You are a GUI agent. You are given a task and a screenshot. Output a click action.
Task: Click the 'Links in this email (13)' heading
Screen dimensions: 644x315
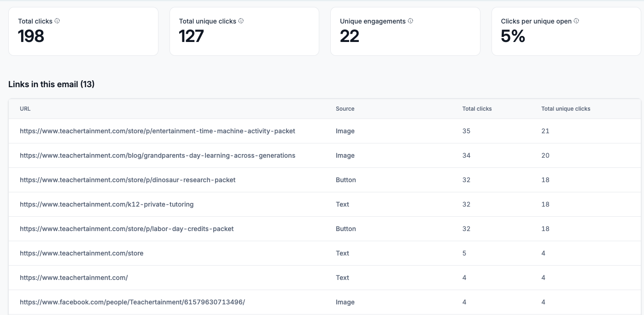tap(52, 84)
